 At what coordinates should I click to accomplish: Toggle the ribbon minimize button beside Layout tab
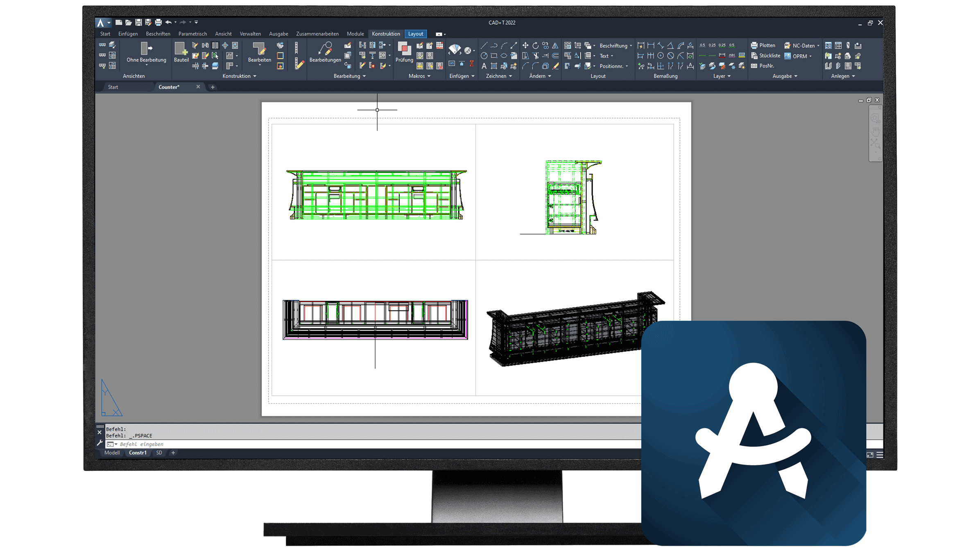pos(439,34)
